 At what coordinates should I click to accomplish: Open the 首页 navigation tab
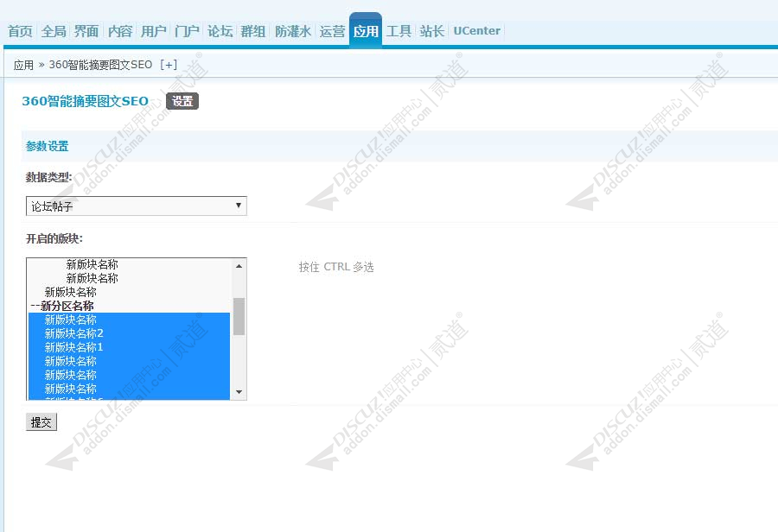pyautogui.click(x=21, y=31)
